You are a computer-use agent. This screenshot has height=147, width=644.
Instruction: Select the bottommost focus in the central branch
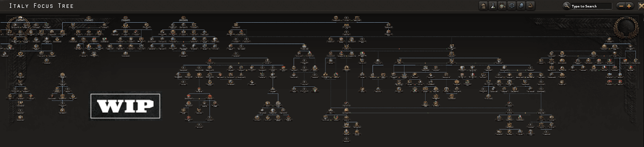(x=347, y=139)
